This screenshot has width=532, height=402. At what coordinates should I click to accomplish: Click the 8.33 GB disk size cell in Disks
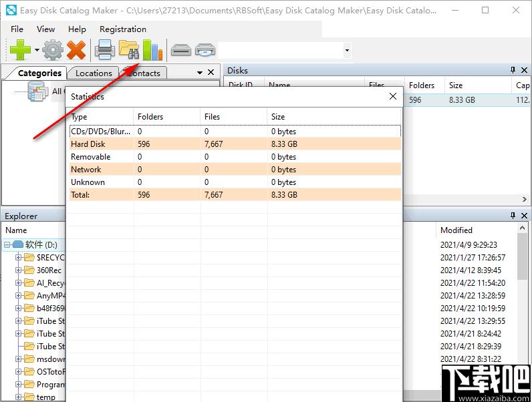point(462,100)
